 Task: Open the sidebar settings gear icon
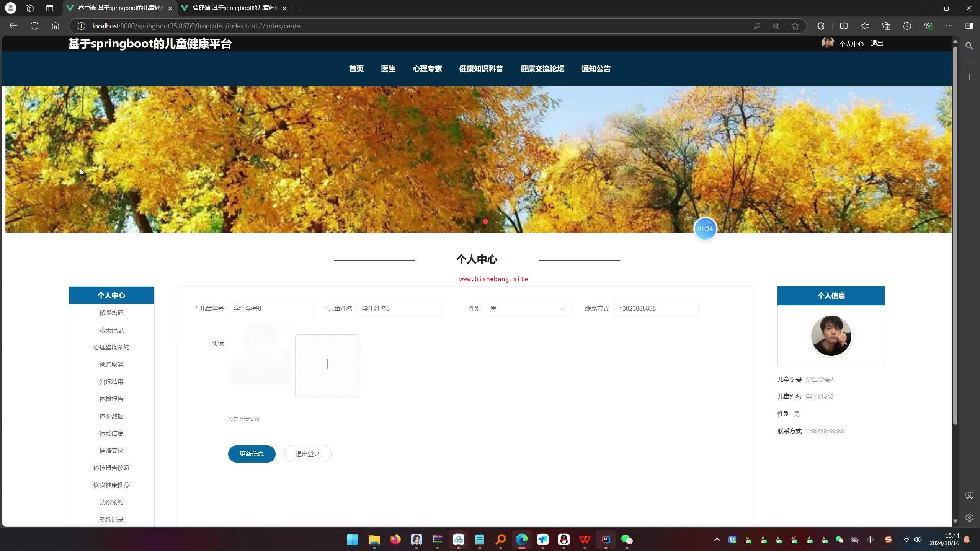coord(969,517)
